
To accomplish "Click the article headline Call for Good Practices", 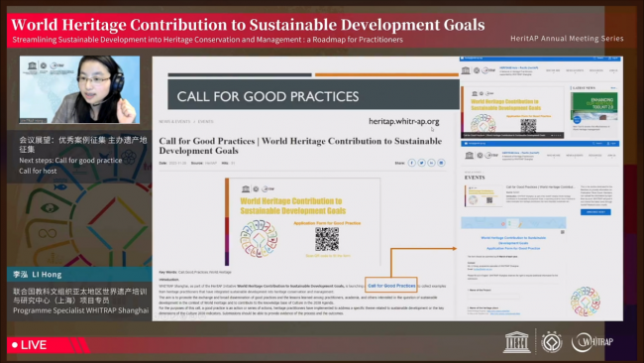I will (300, 146).
